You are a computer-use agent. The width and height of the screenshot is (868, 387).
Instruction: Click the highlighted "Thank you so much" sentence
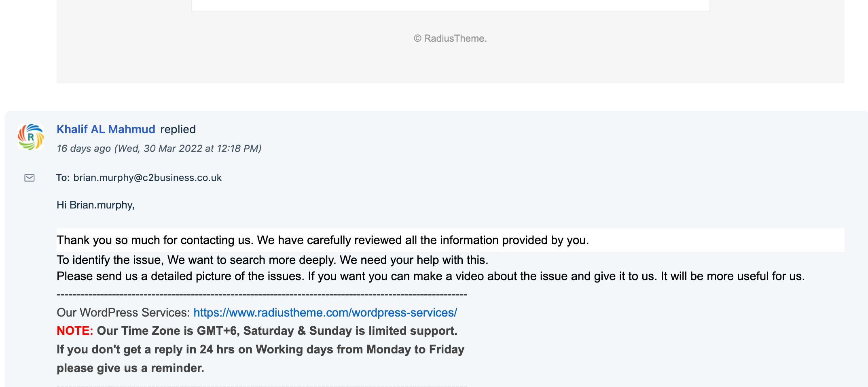pos(323,240)
